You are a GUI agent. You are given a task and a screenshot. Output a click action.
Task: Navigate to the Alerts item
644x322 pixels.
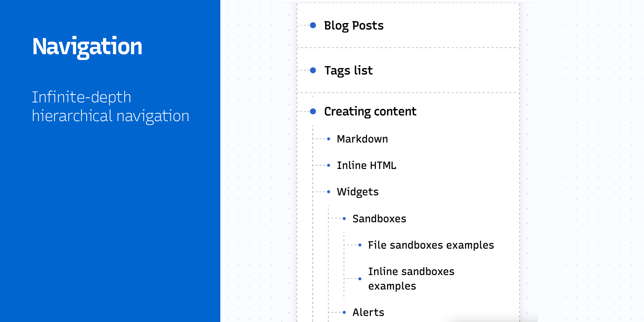(368, 312)
